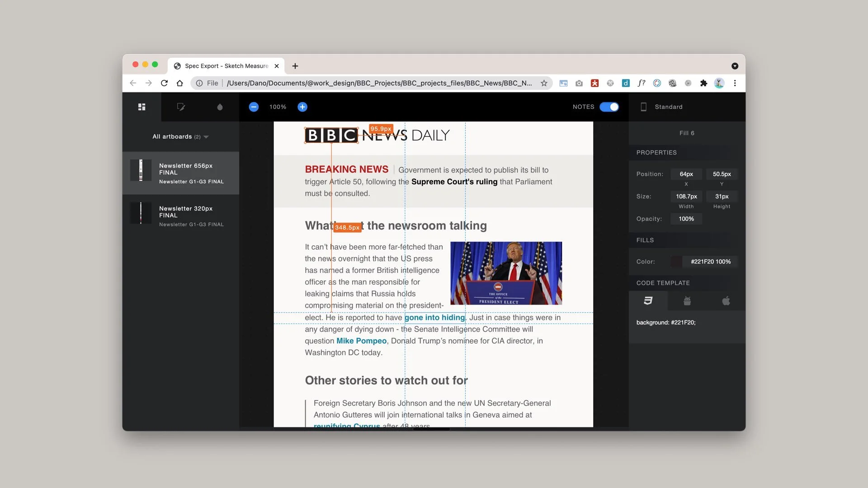
Task: Bookmark the page with the star icon
Action: pos(544,83)
